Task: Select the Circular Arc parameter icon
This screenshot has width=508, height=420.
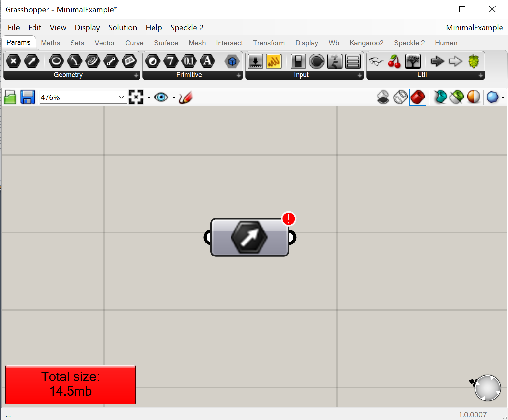Action: point(74,61)
